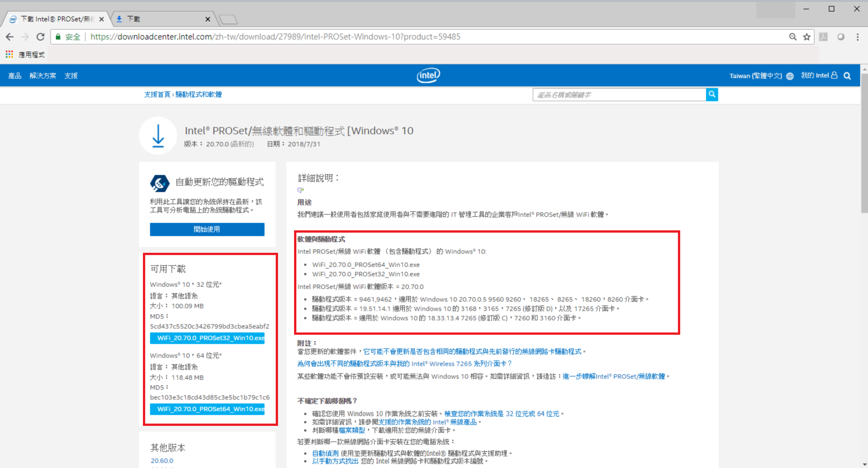This screenshot has height=468, width=868.
Task: Click the scrollbar up arrow
Action: 864,69
